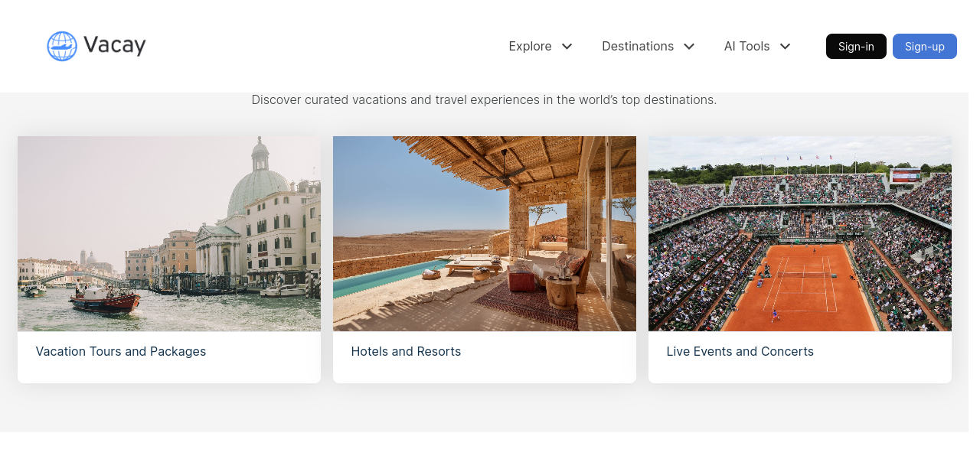This screenshot has height=459, width=980.
Task: Open the Destinations menu
Action: point(637,46)
